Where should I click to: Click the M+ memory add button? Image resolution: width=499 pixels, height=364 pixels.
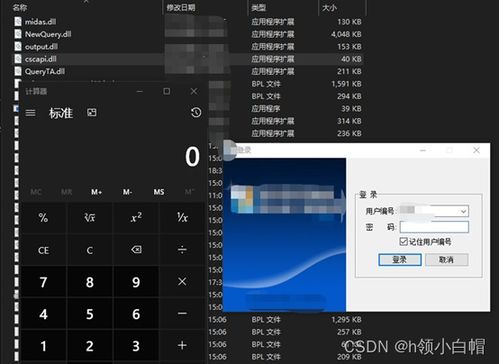(x=97, y=192)
